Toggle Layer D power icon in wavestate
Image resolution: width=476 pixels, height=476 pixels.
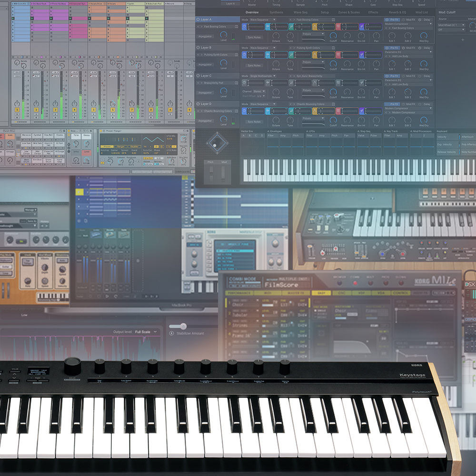click(198, 104)
